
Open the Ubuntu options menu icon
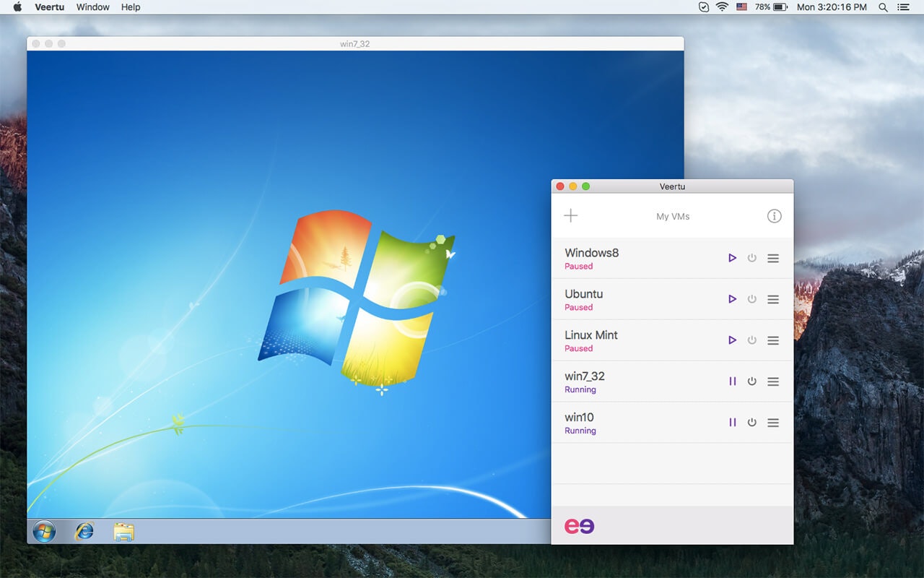coord(773,299)
